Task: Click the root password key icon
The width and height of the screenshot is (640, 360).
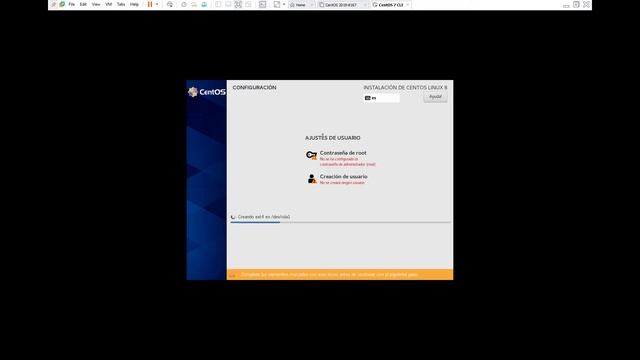Action: (311, 156)
